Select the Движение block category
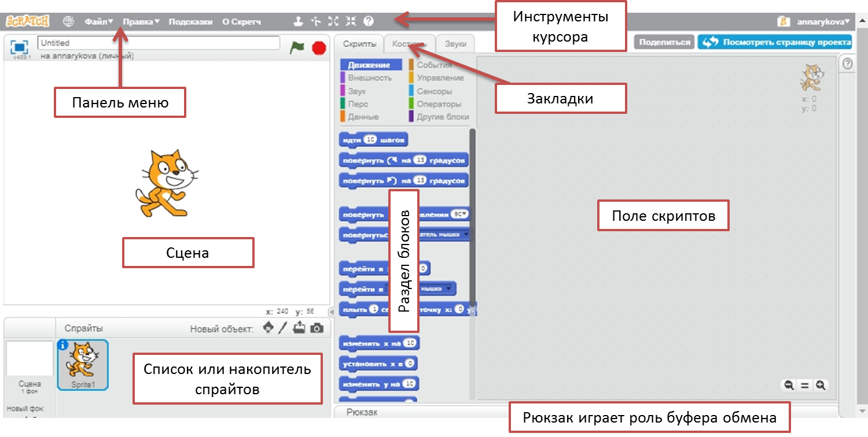This screenshot has height=437, width=868. click(x=372, y=65)
